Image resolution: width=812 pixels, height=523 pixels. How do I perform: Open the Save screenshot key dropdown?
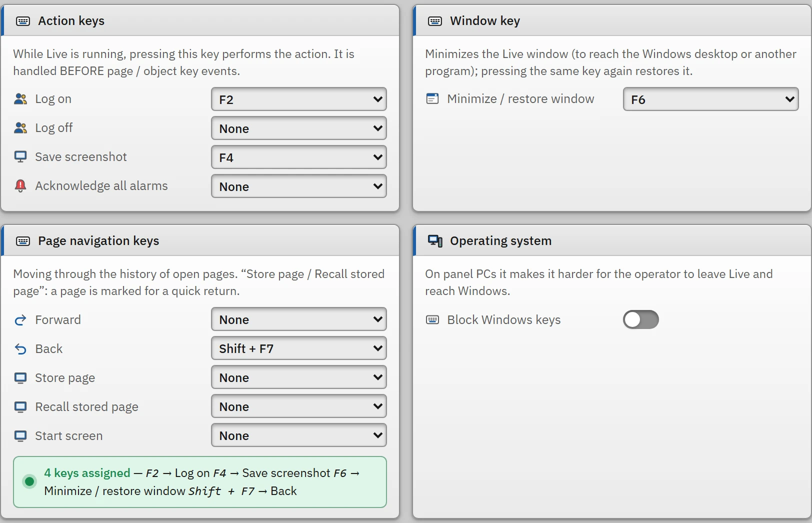click(299, 157)
